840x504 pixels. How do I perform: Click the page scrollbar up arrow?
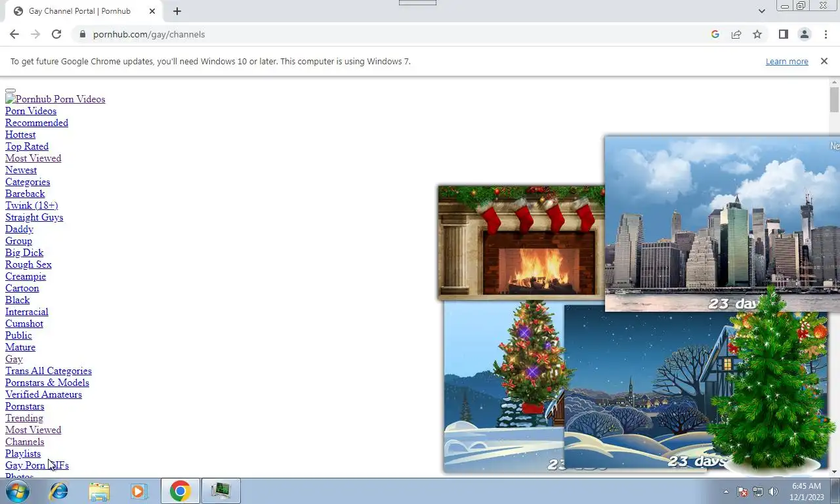tap(835, 83)
